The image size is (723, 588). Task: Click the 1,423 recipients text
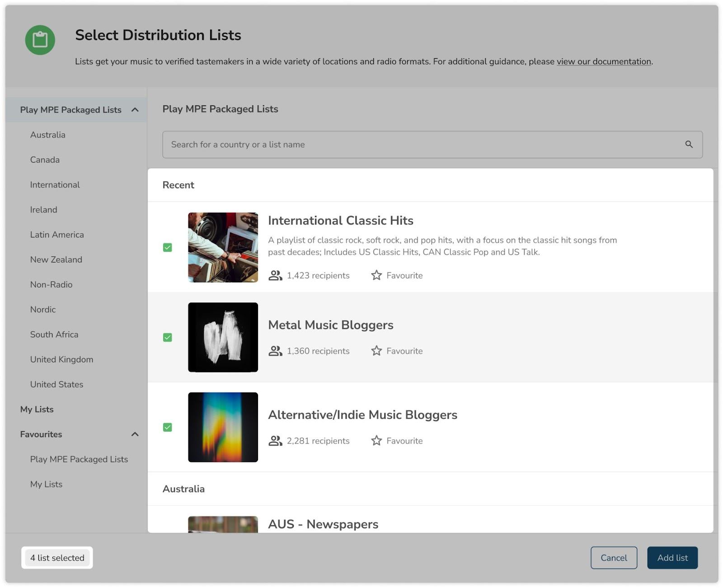pyautogui.click(x=318, y=275)
